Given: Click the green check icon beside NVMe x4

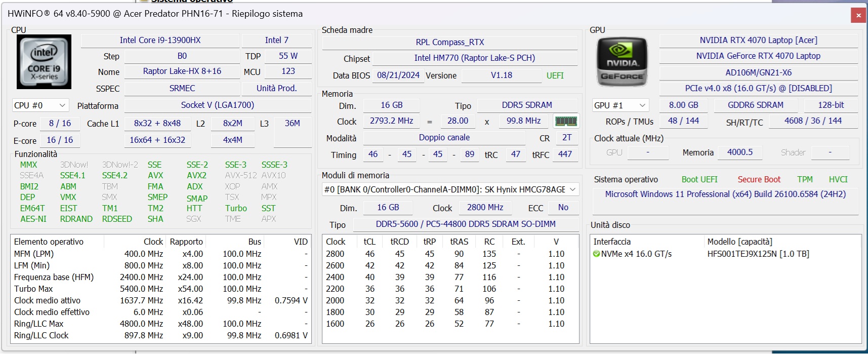Looking at the screenshot, I should pyautogui.click(x=596, y=254).
